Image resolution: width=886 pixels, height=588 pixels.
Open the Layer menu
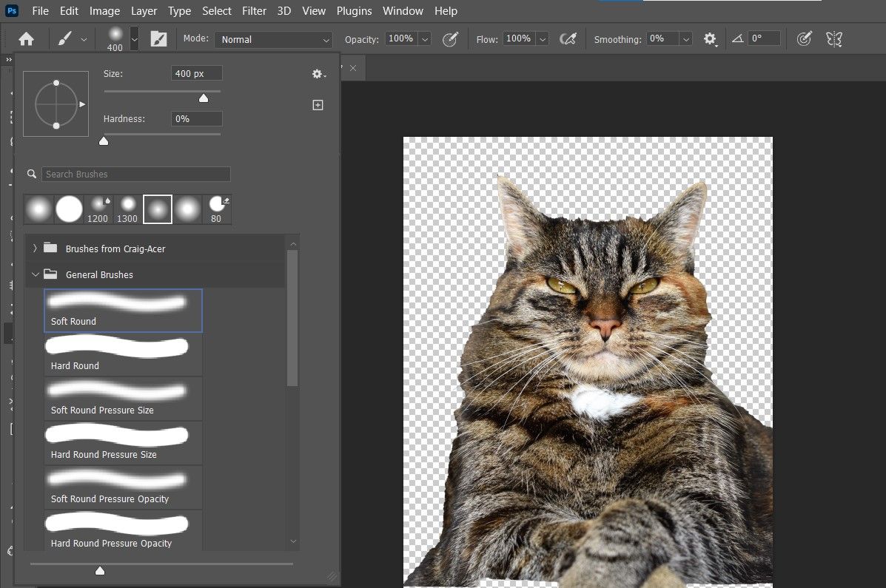(x=144, y=11)
